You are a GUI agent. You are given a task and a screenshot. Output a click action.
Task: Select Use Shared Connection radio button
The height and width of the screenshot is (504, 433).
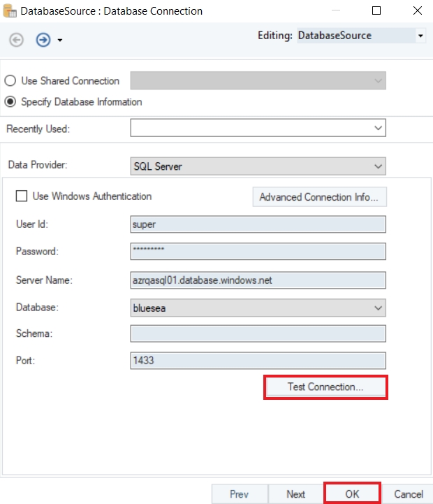coord(10,81)
